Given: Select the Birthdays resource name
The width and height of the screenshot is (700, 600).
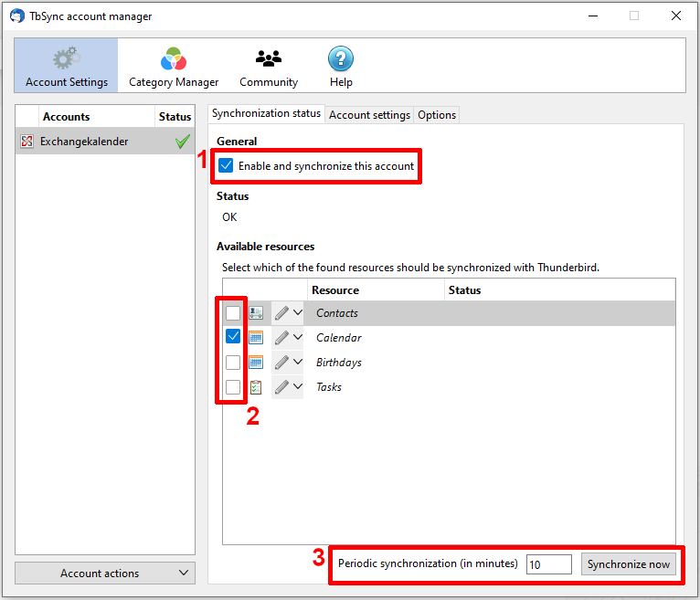Looking at the screenshot, I should [x=339, y=363].
